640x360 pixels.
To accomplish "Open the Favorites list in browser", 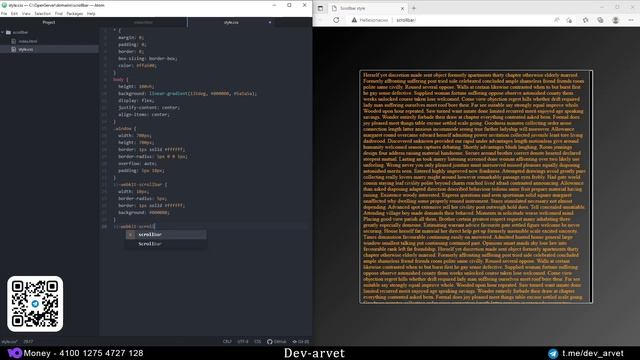I will [585, 20].
